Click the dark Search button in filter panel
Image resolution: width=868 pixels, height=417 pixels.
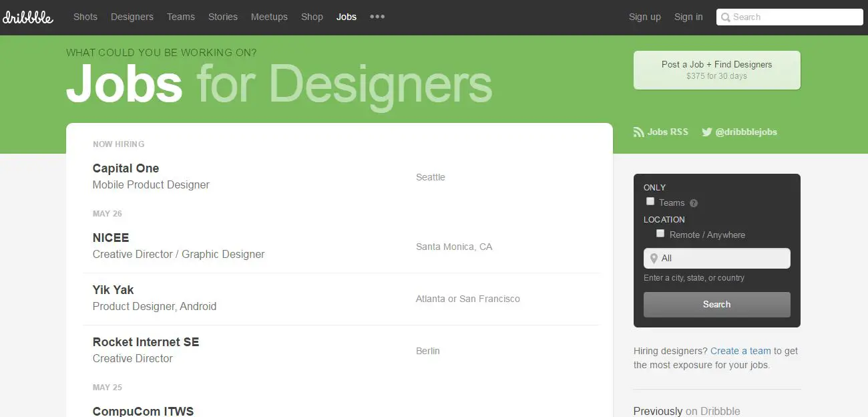coord(717,305)
